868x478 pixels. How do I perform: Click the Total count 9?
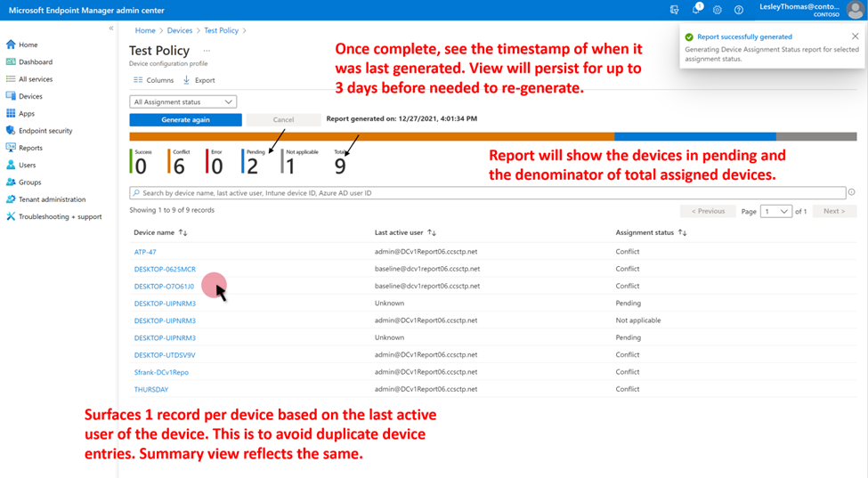340,166
